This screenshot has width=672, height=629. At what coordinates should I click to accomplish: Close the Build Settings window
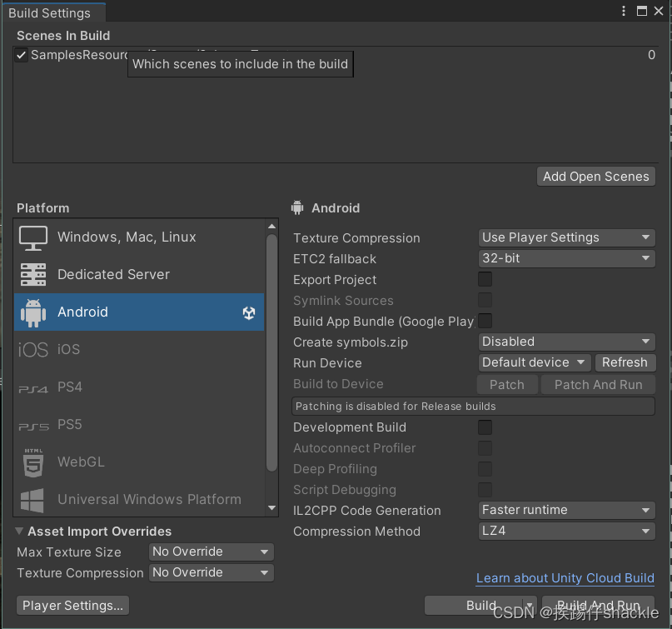tap(659, 11)
